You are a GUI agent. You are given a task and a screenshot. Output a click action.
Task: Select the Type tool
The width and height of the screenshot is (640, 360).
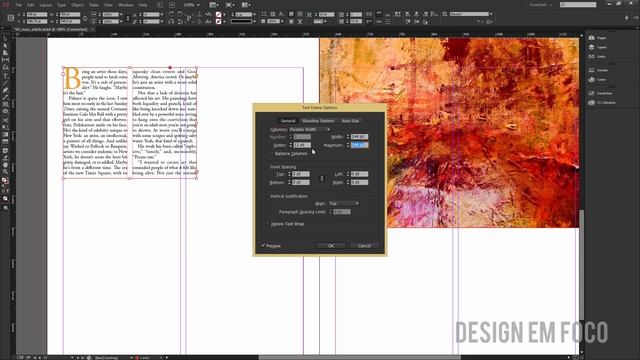(x=5, y=76)
